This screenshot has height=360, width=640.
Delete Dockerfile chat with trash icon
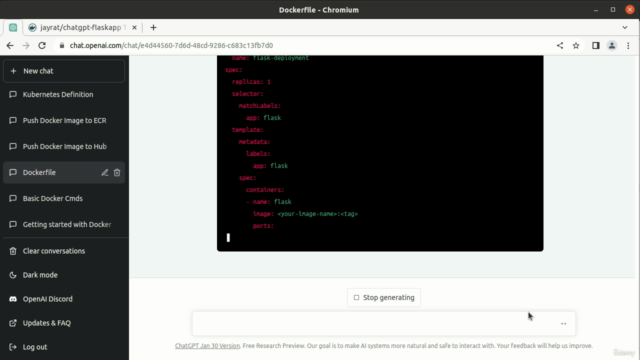click(x=117, y=173)
